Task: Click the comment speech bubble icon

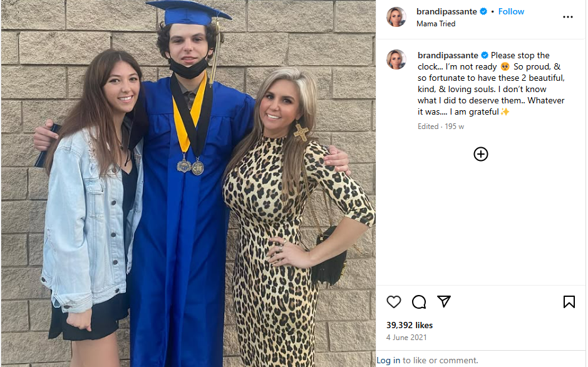Action: (419, 302)
